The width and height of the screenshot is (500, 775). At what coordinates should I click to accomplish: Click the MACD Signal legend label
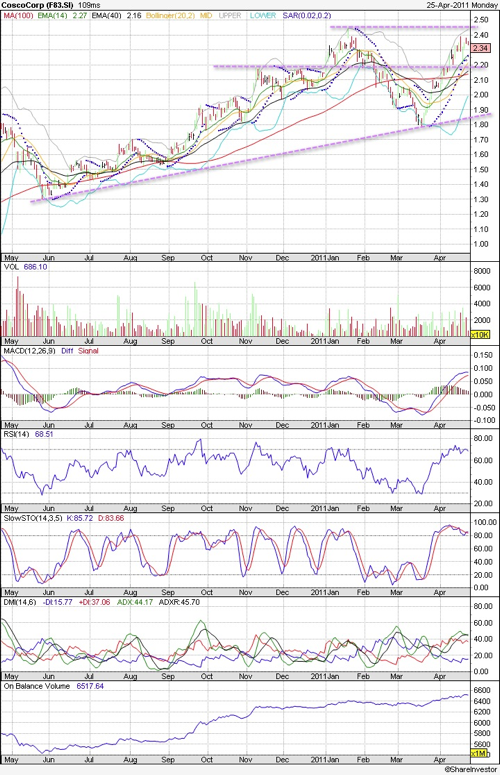click(88, 351)
